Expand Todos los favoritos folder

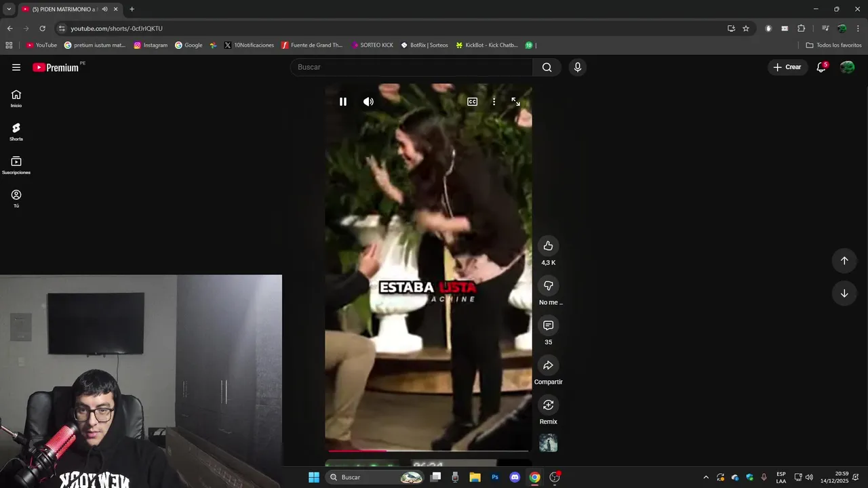833,45
